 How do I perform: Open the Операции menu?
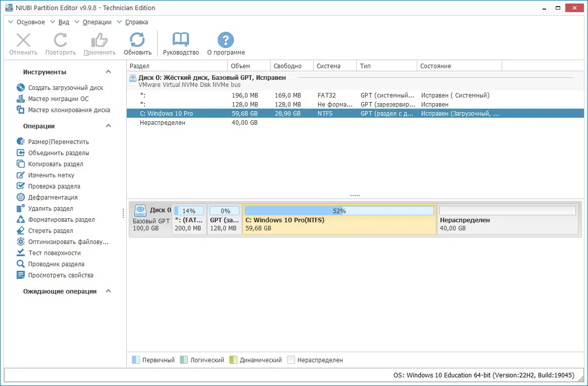[96, 22]
